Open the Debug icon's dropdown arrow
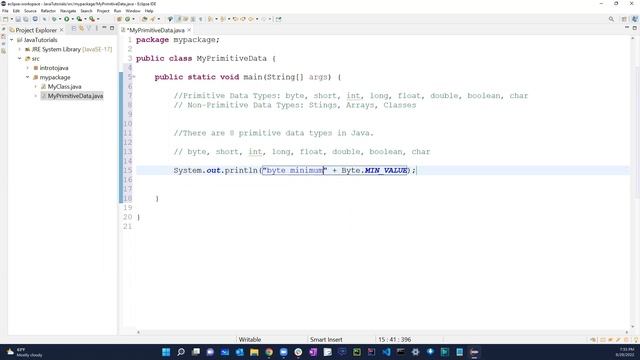Viewport: 640px width, 360px height. (60, 19)
